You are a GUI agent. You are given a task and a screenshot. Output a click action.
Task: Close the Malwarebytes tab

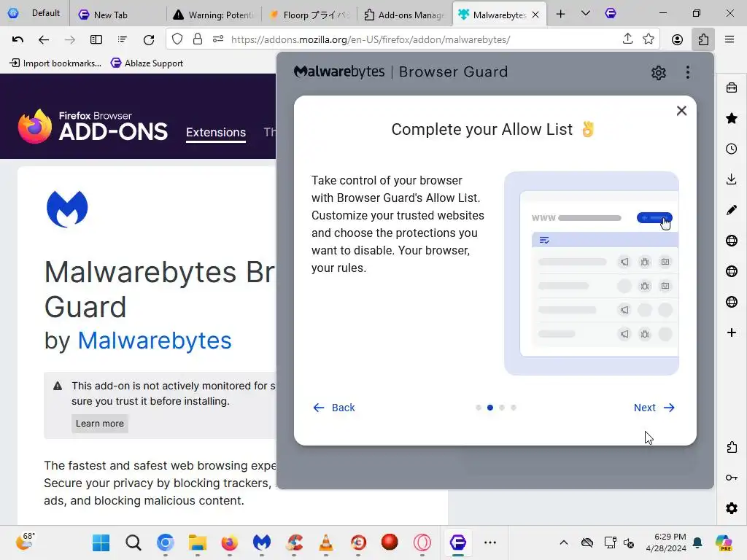(535, 15)
